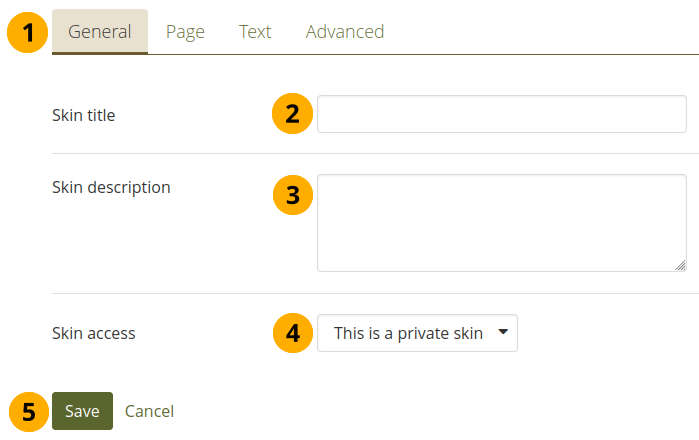Go to the Advanced tab
The width and height of the screenshot is (699, 440).
pos(345,31)
